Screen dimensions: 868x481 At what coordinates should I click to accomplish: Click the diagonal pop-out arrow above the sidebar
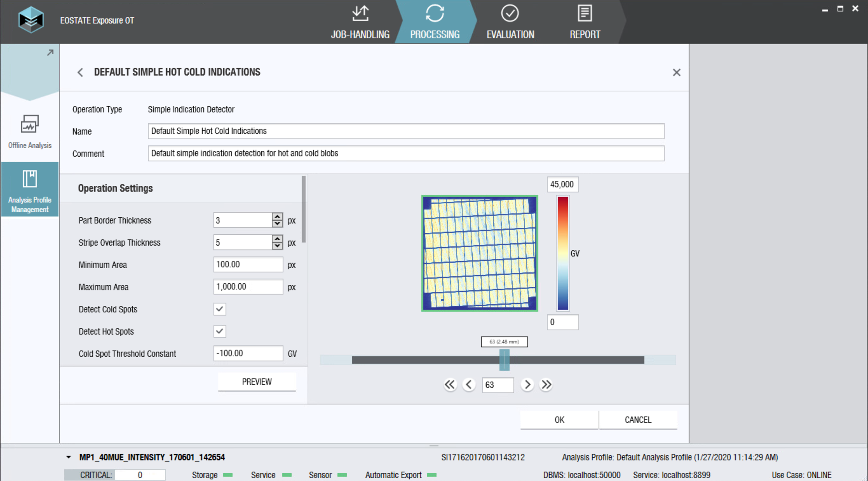tap(50, 53)
